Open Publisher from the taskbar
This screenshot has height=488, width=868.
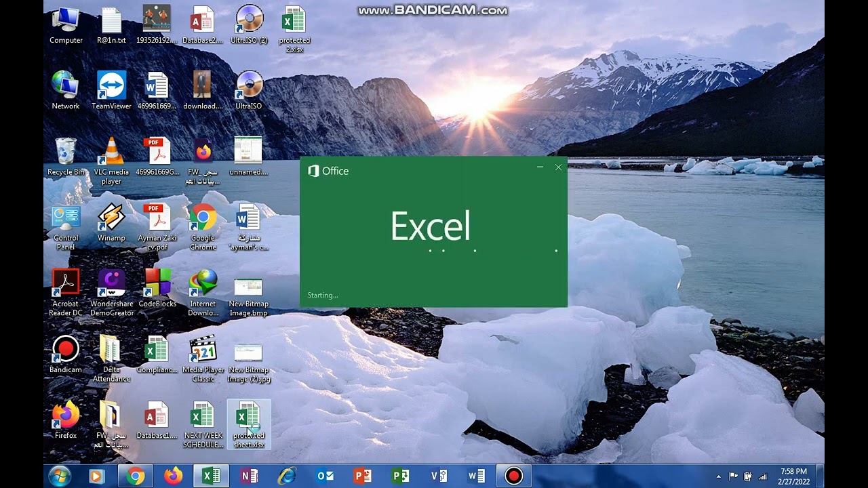(401, 476)
